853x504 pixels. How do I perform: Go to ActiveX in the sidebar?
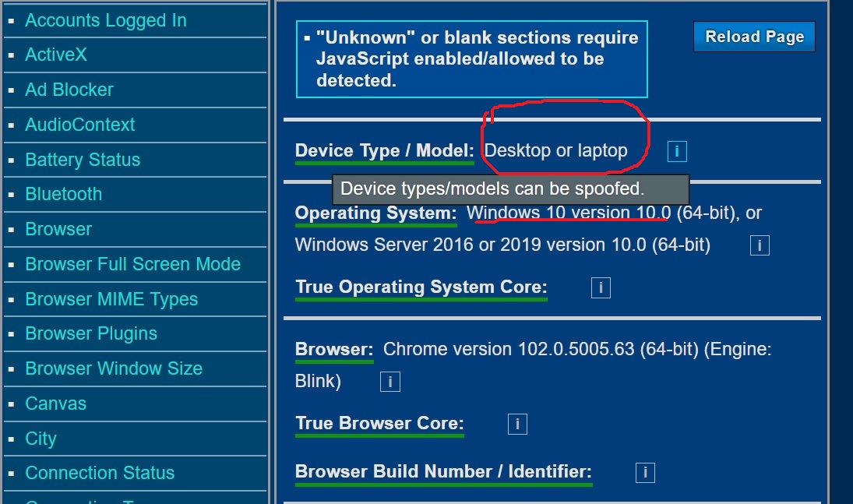[x=55, y=55]
